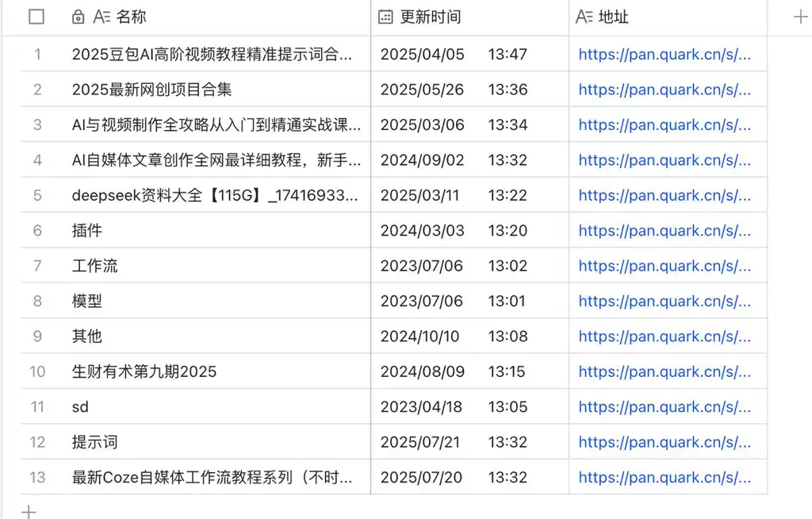Screen dimensions: 812x519
Task: Select the name cell 2025豆包AI高阶视频教程
Action: tap(212, 55)
